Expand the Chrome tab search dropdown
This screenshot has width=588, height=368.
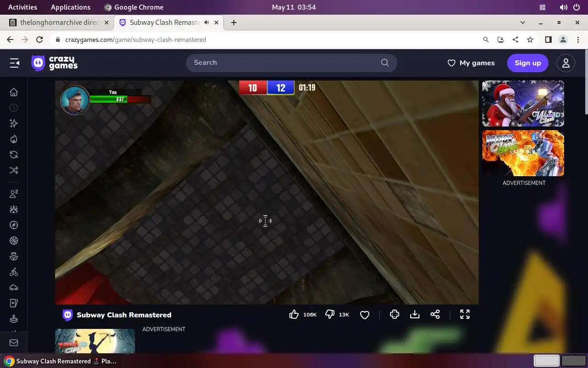pos(523,23)
